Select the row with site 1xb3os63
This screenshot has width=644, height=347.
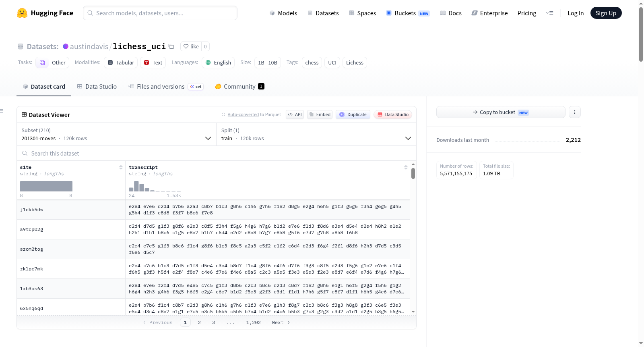213,289
